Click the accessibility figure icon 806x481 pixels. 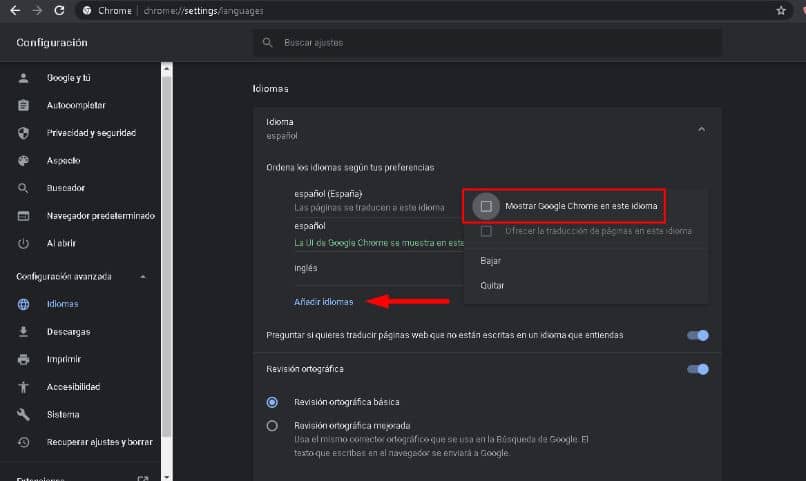(x=23, y=387)
